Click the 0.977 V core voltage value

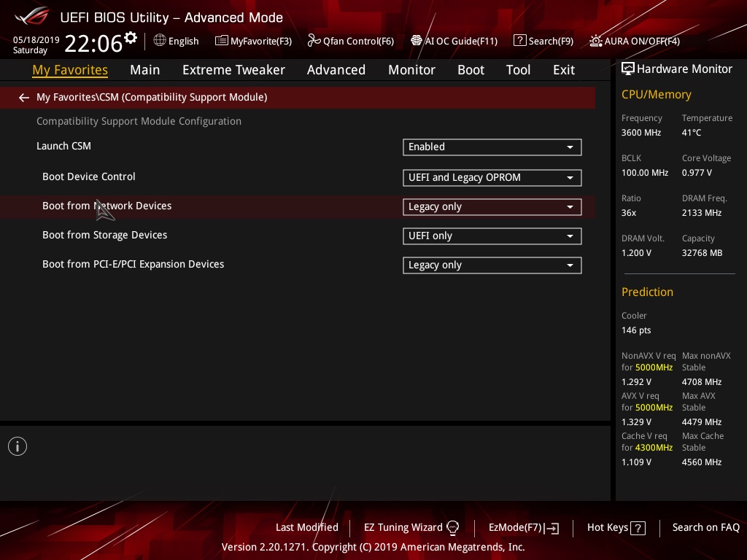697,172
